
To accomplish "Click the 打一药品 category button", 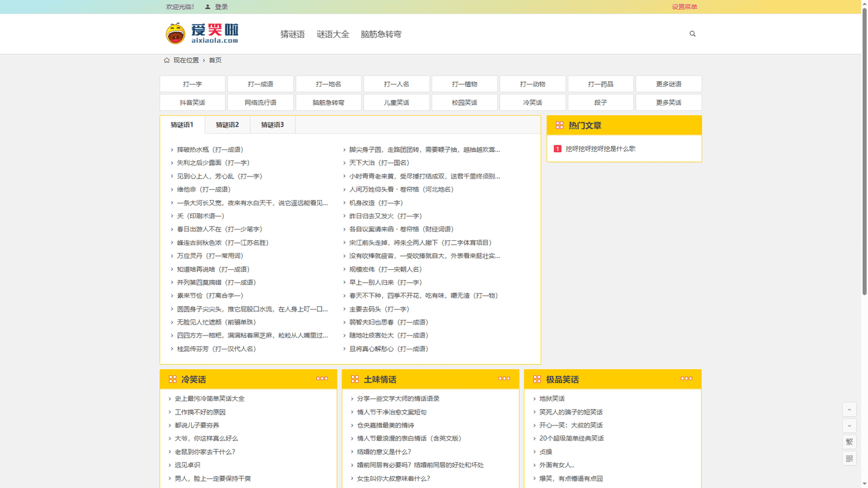I will pyautogui.click(x=601, y=84).
